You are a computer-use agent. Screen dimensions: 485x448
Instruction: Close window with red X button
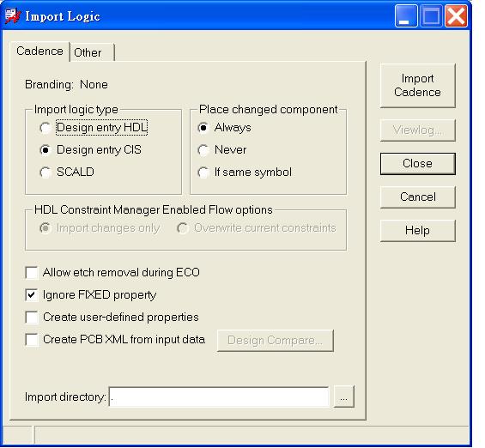[456, 15]
